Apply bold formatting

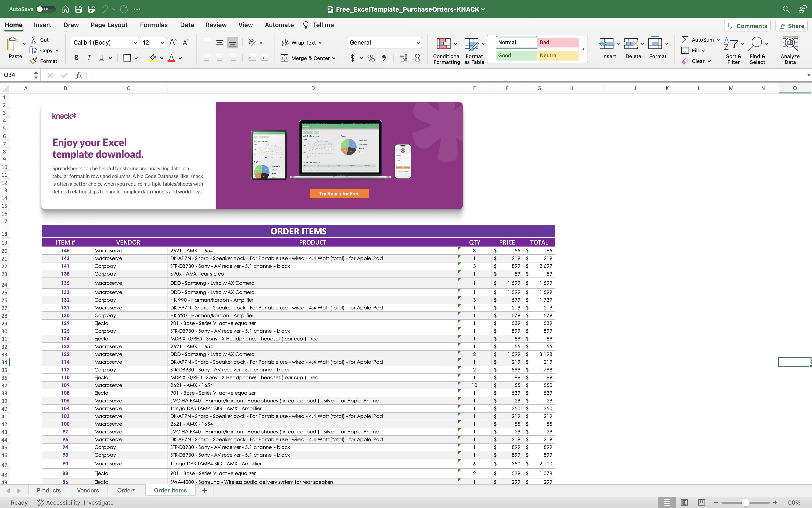[76, 58]
